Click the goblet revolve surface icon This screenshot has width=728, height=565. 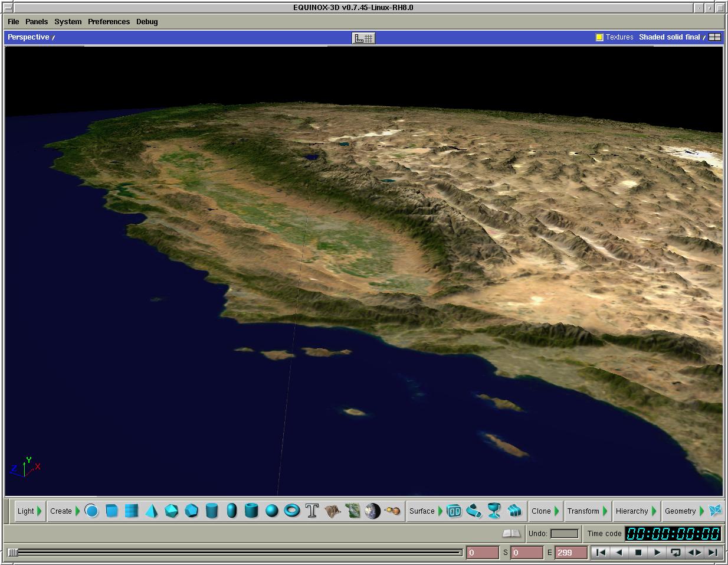(x=494, y=511)
